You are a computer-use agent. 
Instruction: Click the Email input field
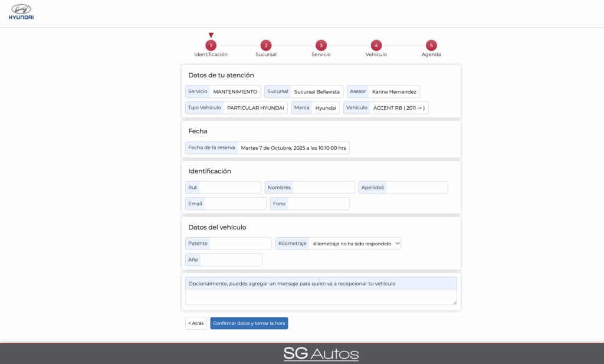(x=235, y=204)
